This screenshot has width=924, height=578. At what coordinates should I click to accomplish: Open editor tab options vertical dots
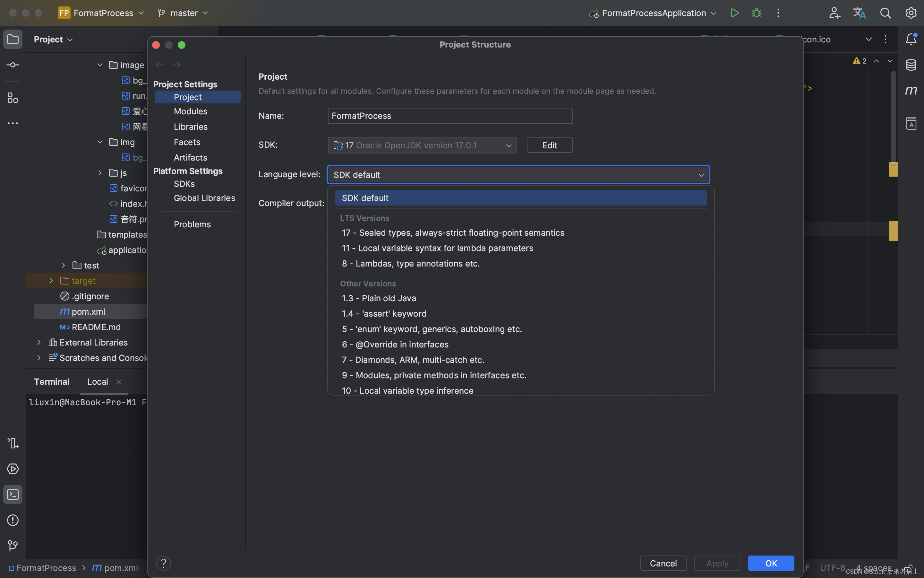886,39
